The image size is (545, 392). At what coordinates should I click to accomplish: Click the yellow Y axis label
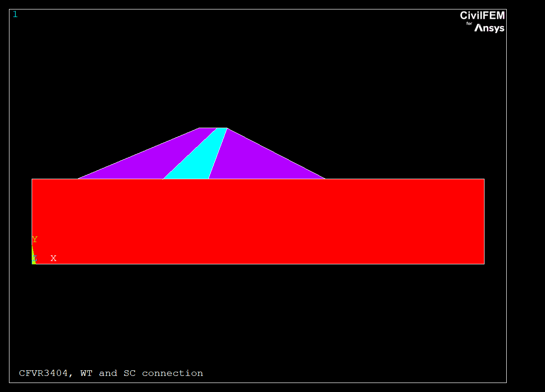point(35,240)
